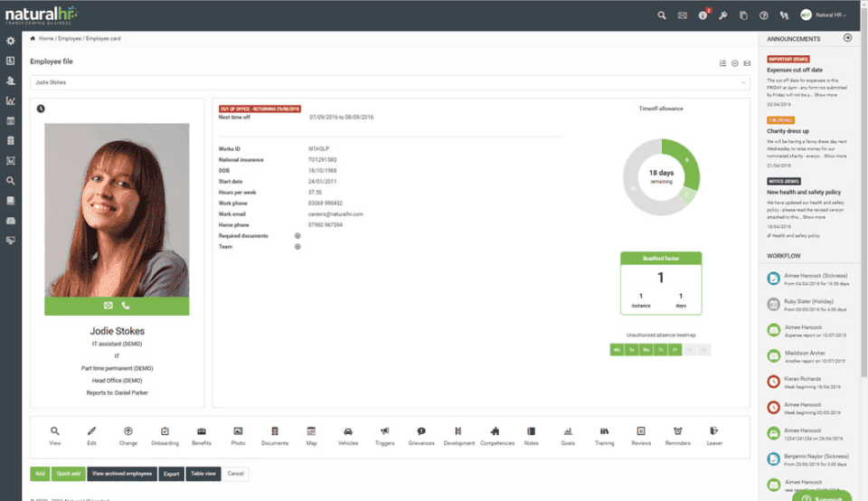This screenshot has width=868, height=501.
Task: Open the settings gear in left sidebar
Action: point(11,41)
